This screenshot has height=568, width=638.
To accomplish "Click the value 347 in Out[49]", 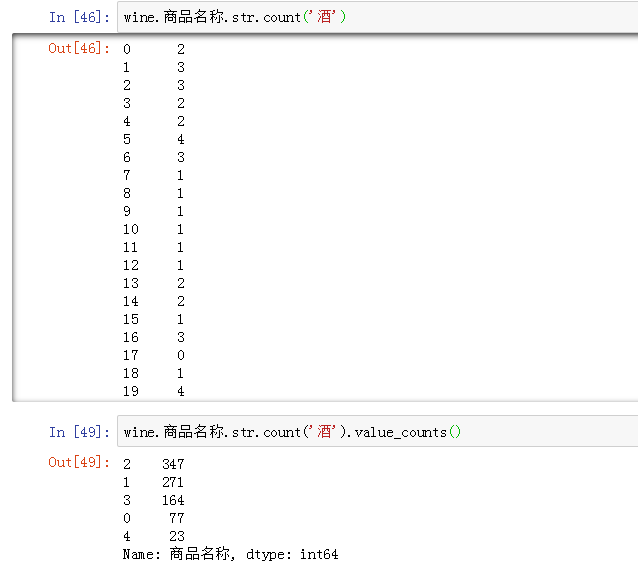I will click(x=173, y=464).
